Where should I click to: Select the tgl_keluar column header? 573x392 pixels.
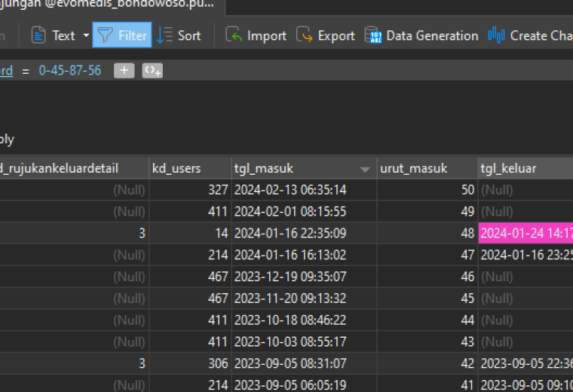[526, 168]
